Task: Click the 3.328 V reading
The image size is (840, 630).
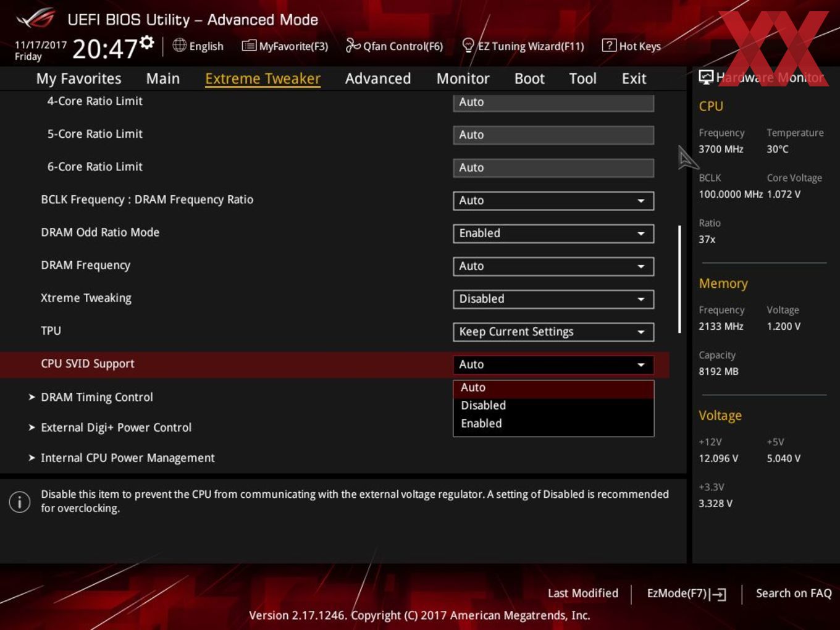Action: 715,503
